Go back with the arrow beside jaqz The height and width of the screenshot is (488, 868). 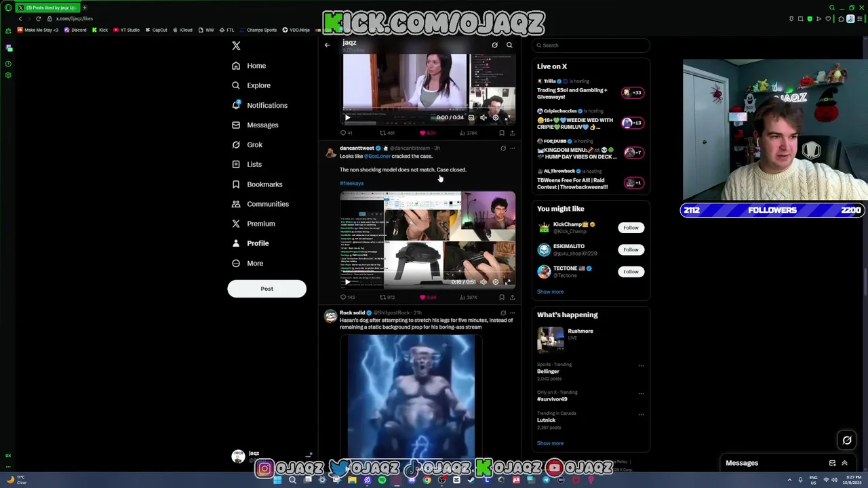pyautogui.click(x=327, y=45)
